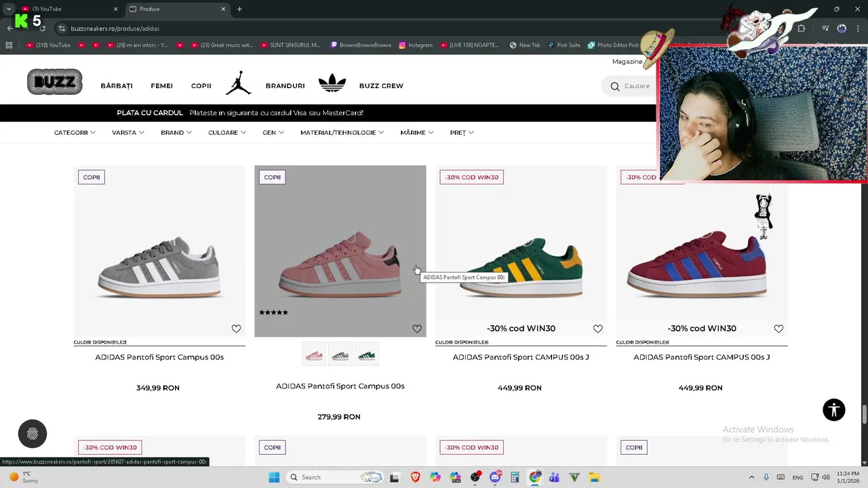868x488 pixels.
Task: Open tab search dropdown arrow
Action: coord(9,9)
